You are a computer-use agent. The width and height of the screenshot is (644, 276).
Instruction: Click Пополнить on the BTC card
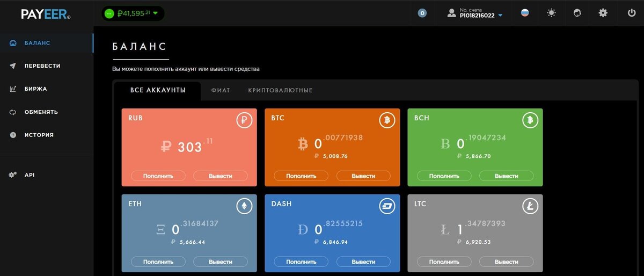(301, 176)
